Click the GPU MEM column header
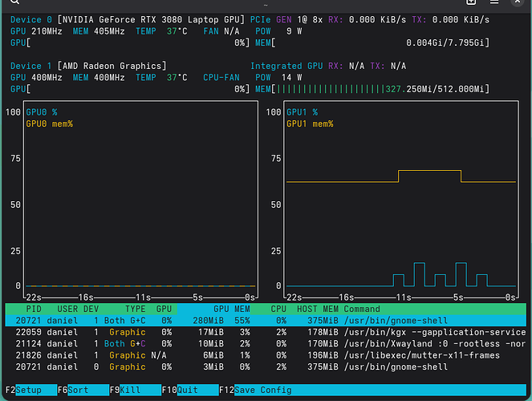Screen dimensions: 532x401 click(x=231, y=309)
